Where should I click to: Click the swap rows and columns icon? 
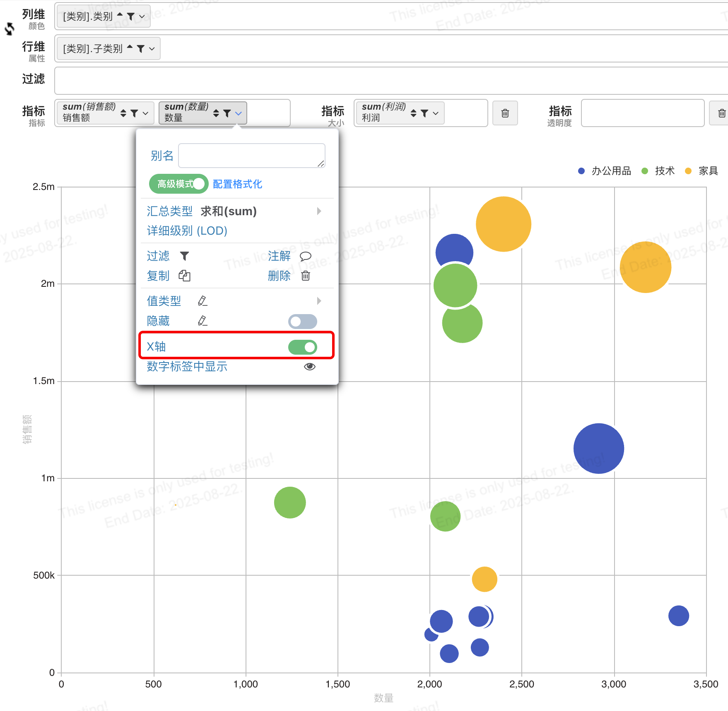click(x=9, y=29)
